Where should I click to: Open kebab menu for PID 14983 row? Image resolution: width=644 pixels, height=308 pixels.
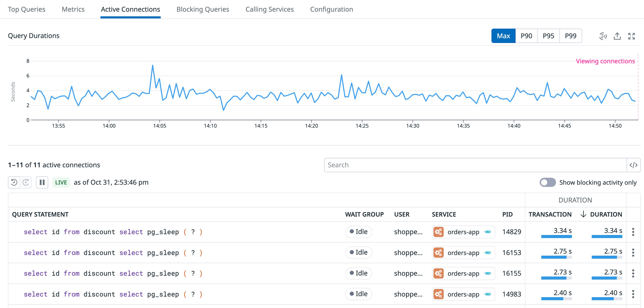coord(633,294)
